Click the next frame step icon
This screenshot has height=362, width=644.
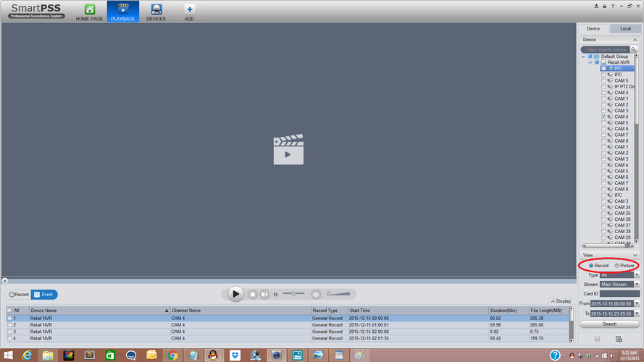click(x=264, y=294)
